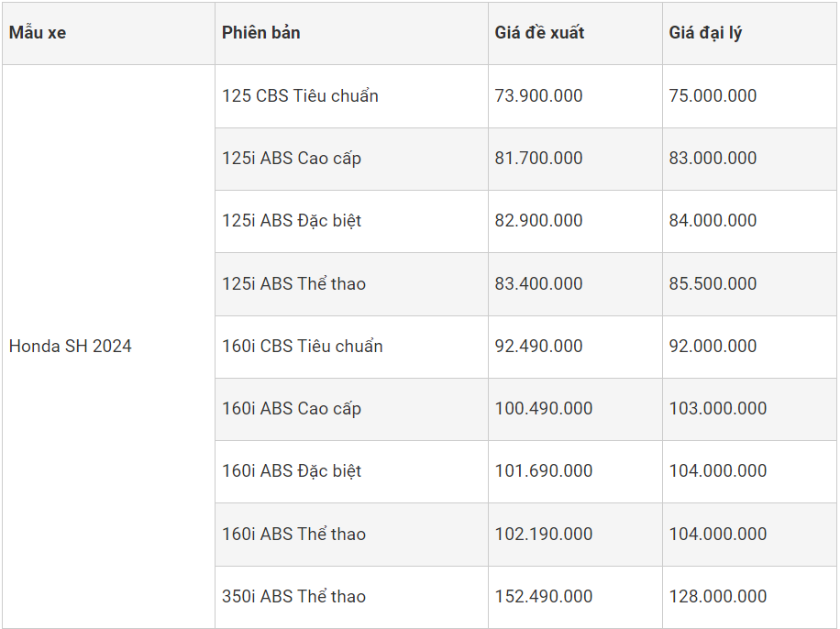
Task: Select the "125 CBS Tiêu chuẩn" version cell
Action: (300, 96)
